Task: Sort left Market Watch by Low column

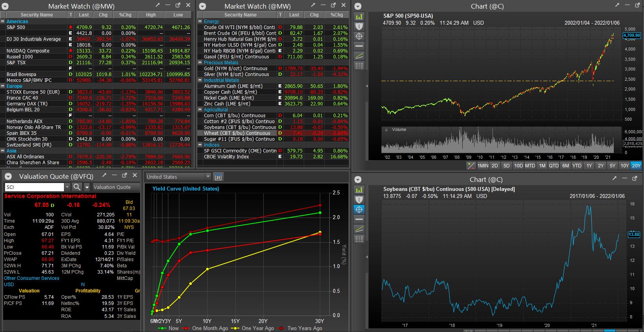Action: tap(178, 15)
